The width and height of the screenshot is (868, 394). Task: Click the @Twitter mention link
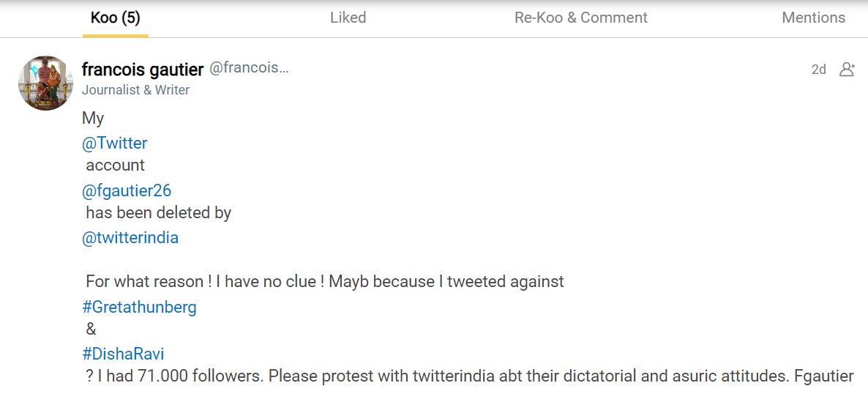[x=115, y=143]
